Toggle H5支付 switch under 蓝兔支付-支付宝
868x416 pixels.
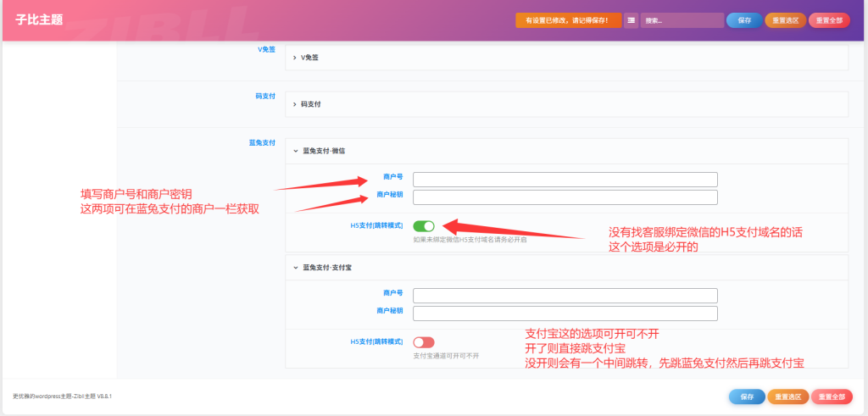(424, 342)
